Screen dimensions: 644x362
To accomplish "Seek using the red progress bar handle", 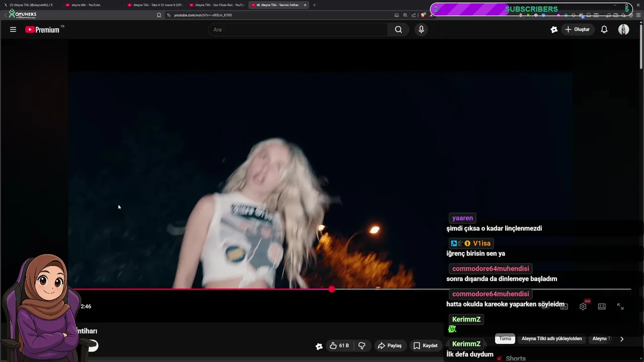I will click(332, 289).
